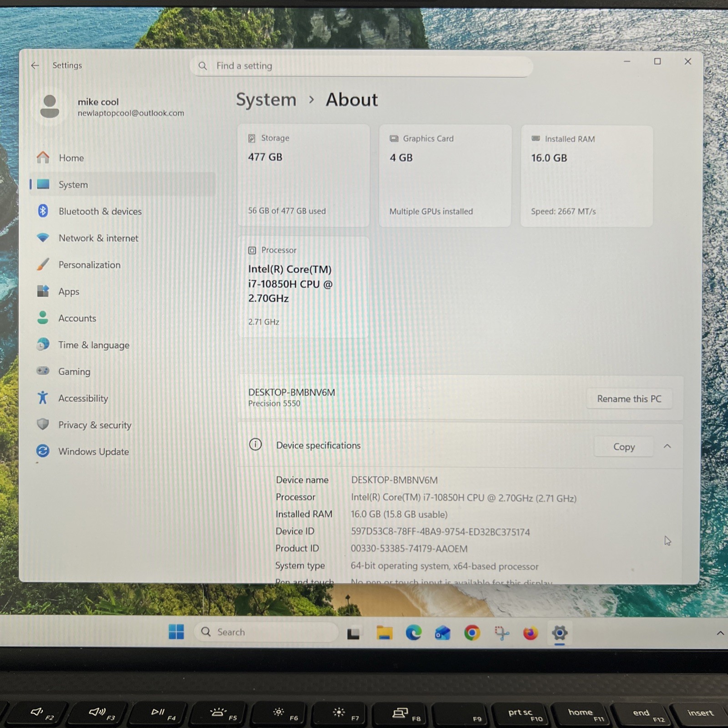The width and height of the screenshot is (728, 728).
Task: Open Snipping Tool from the taskbar
Action: click(x=502, y=633)
